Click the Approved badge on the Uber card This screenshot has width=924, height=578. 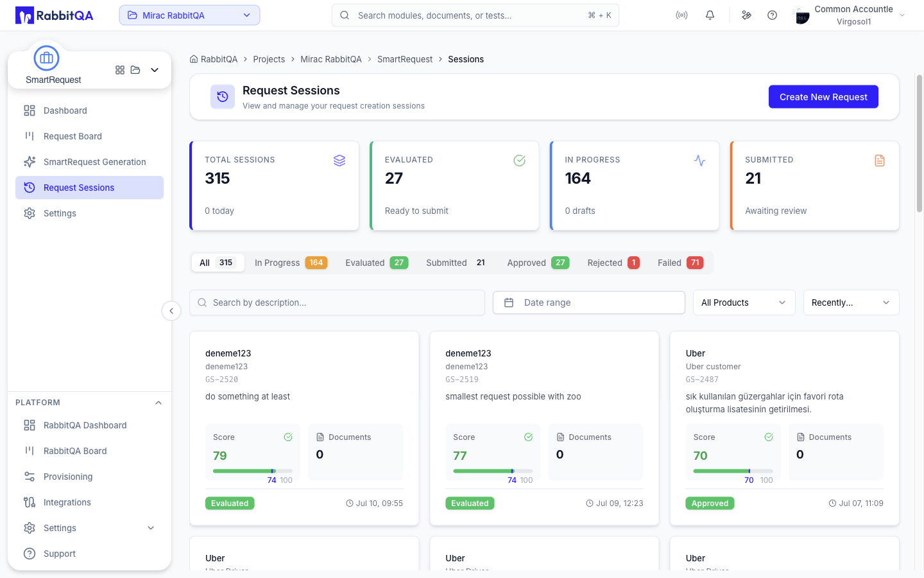tap(710, 504)
